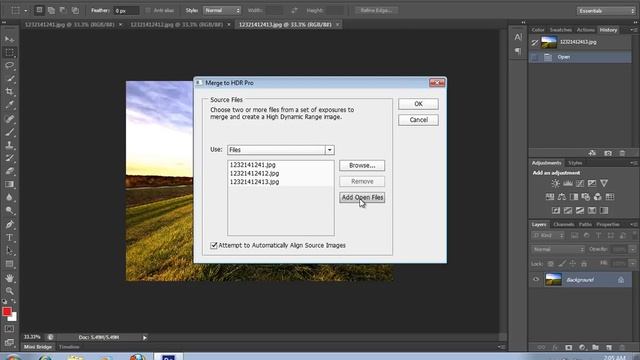Select the Hand tool
The image size is (640, 360).
pos(9,278)
